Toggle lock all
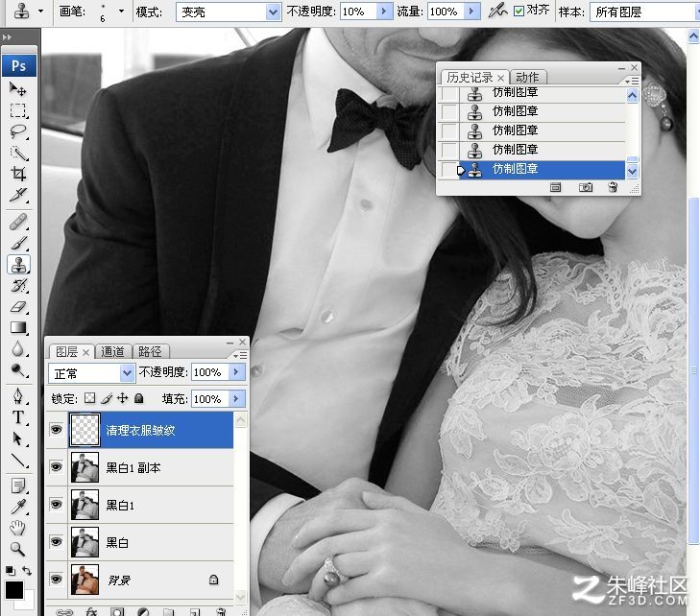Viewport: 700px width, 616px height. click(139, 398)
